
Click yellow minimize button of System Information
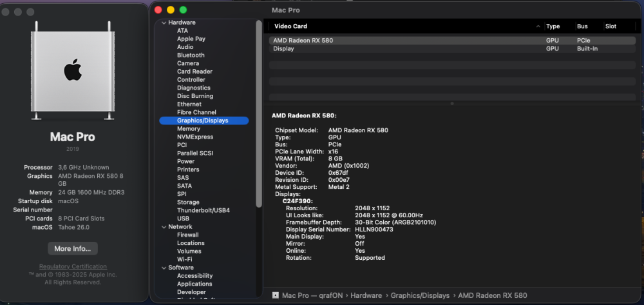point(171,10)
